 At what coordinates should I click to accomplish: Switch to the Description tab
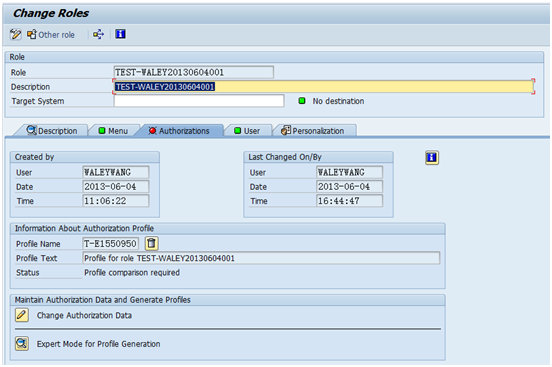pyautogui.click(x=52, y=131)
